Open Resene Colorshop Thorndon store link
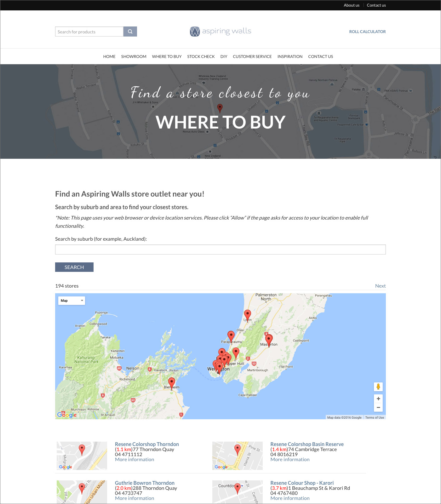 [x=147, y=444]
